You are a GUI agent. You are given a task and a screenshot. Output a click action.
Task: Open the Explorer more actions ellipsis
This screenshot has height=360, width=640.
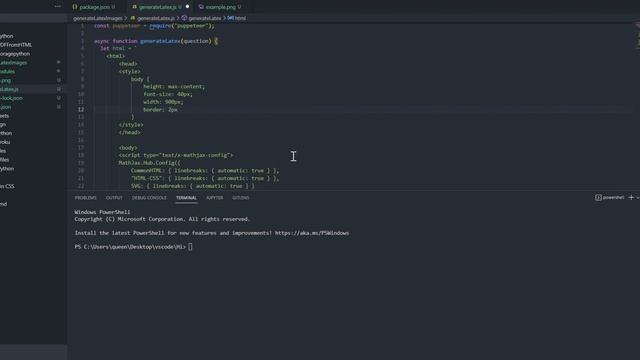pyautogui.click(x=58, y=7)
